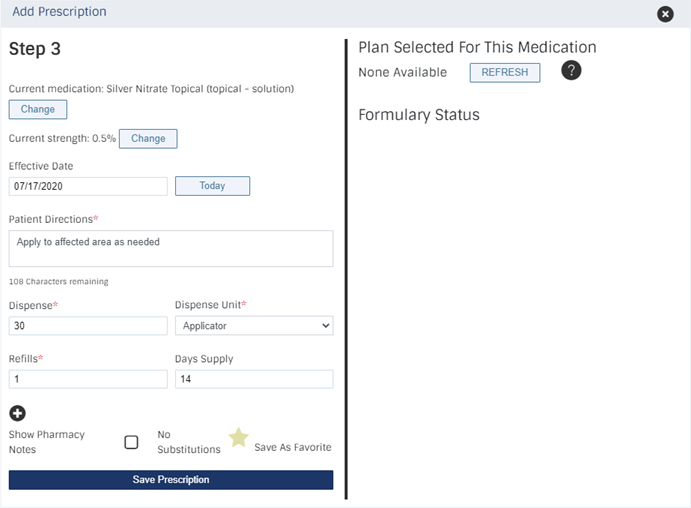691x508 pixels.
Task: Click the Refills input field
Action: [x=88, y=379]
